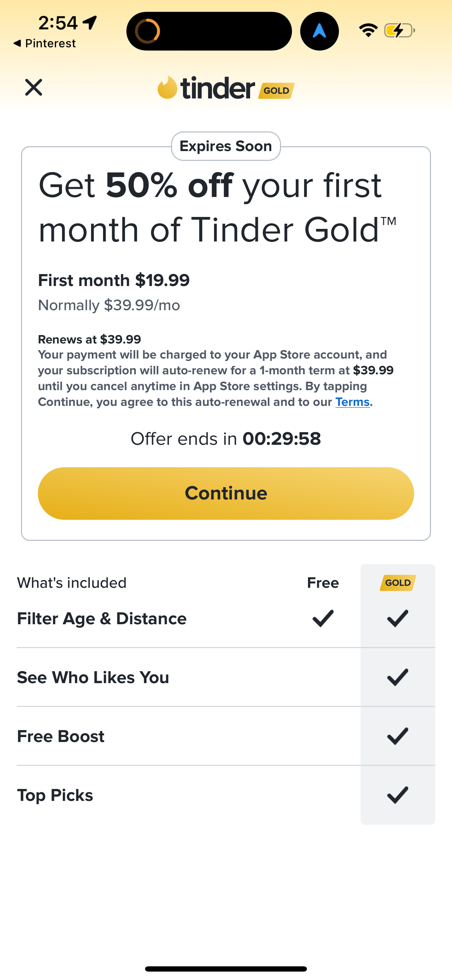452x980 pixels.
Task: Open the Terms link
Action: (352, 402)
